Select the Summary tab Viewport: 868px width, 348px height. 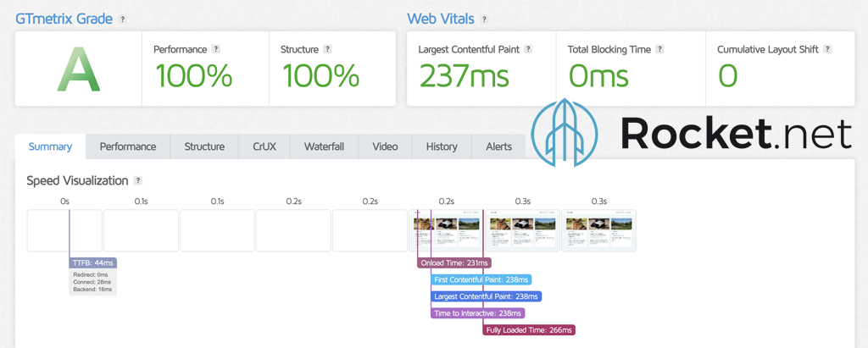[50, 146]
